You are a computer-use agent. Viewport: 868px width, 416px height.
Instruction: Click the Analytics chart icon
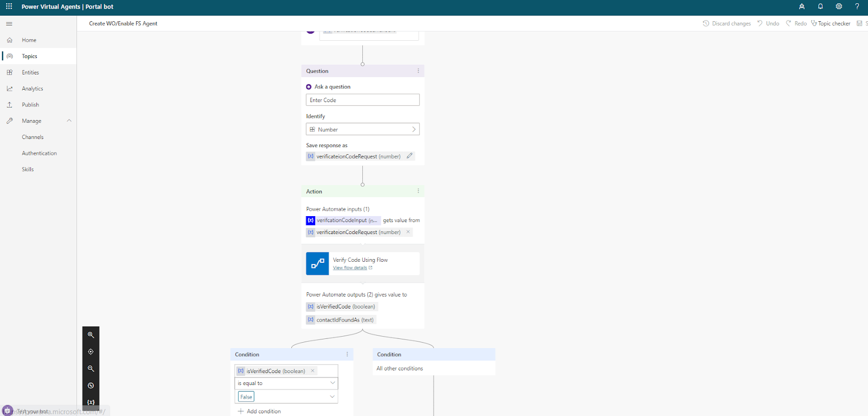[10, 89]
